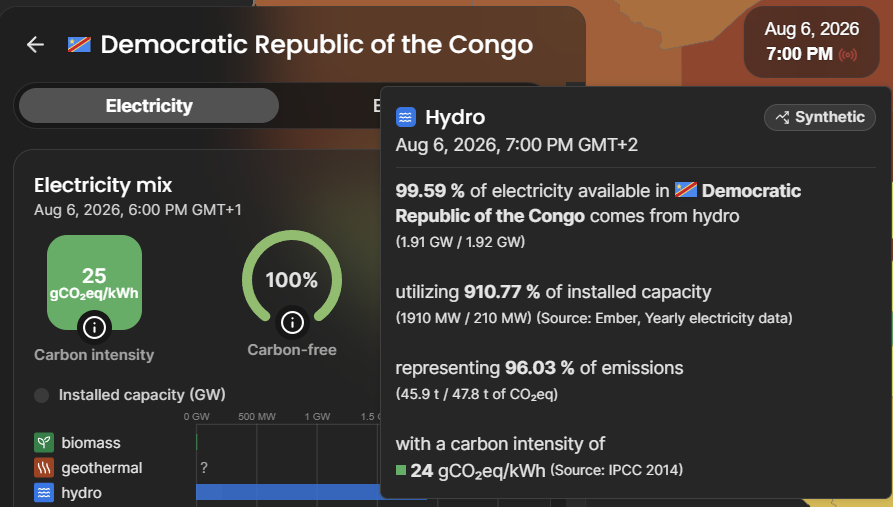The image size is (893, 507).
Task: Select the Electricity tab
Action: pyautogui.click(x=149, y=105)
